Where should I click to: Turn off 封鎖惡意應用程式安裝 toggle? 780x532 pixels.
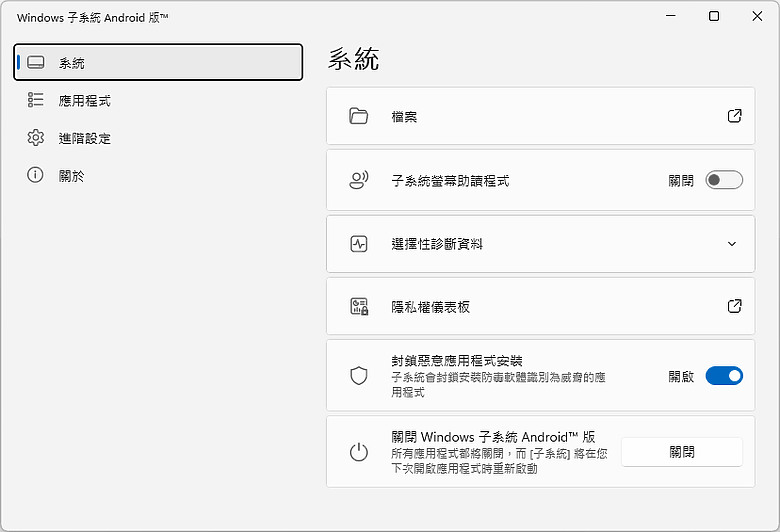point(724,376)
